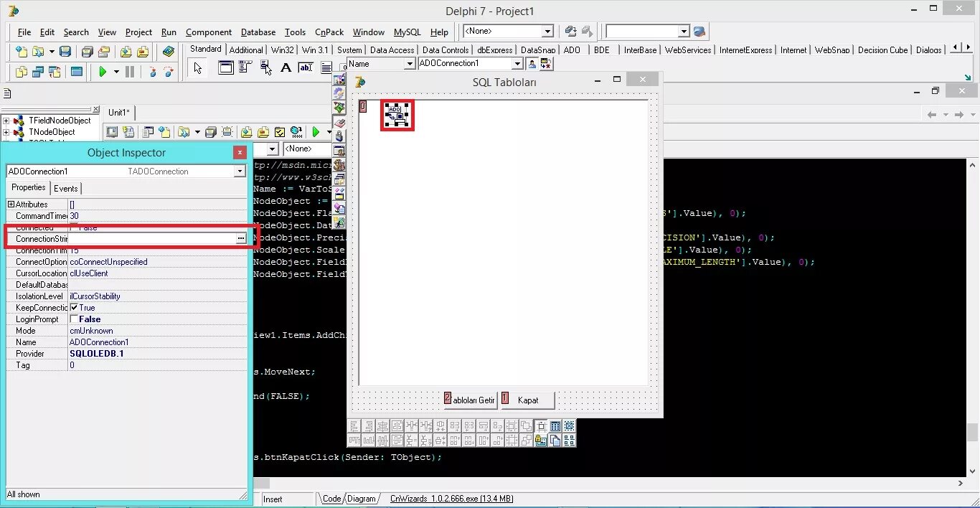Image resolution: width=980 pixels, height=508 pixels.
Task: Open the File menu
Action: pyautogui.click(x=24, y=32)
